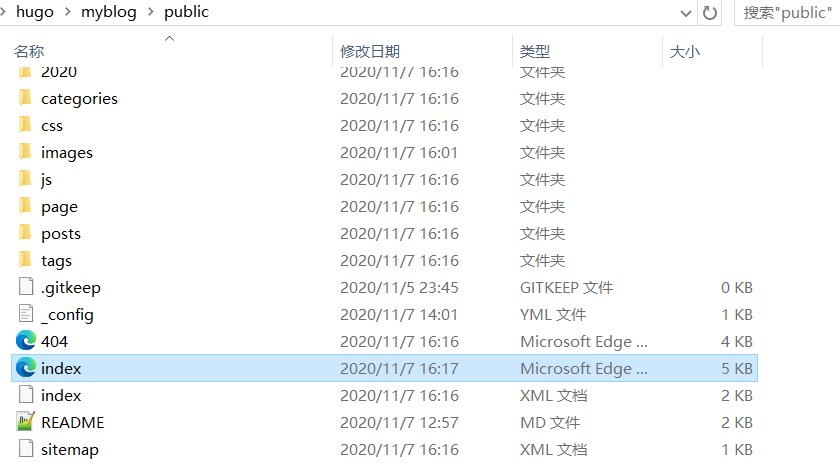Viewport: 840px width, 471px height.
Task: Select the 404 file name
Action: pos(54,341)
